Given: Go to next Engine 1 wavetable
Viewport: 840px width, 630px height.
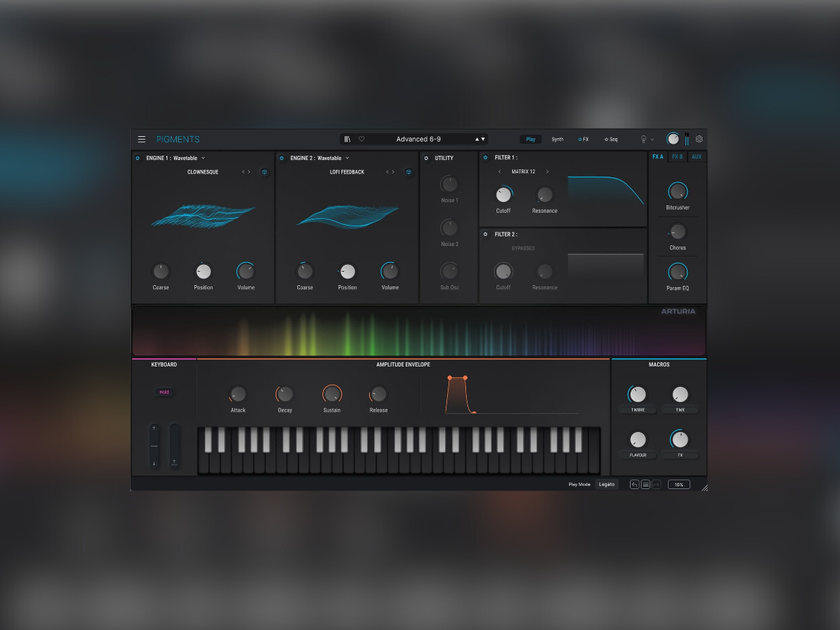Looking at the screenshot, I should (249, 172).
